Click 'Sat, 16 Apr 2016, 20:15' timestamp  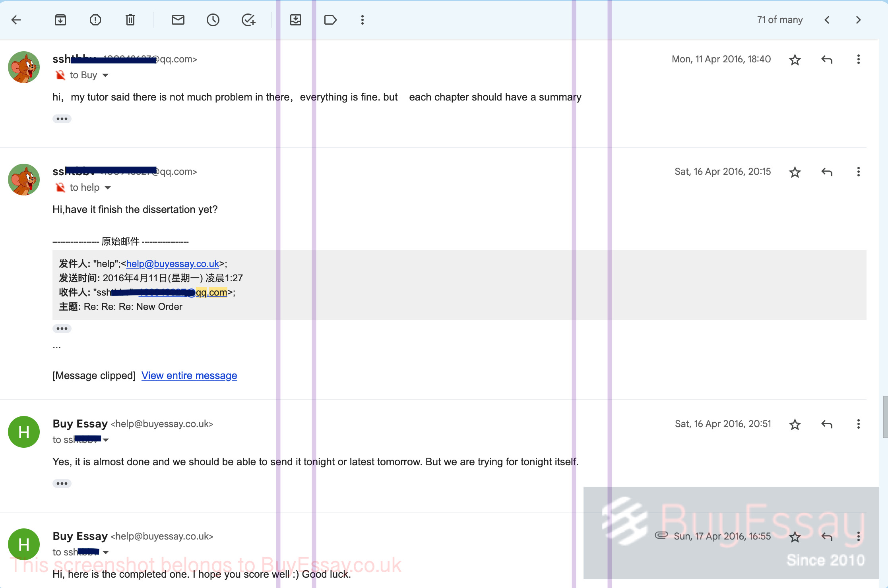pyautogui.click(x=723, y=172)
